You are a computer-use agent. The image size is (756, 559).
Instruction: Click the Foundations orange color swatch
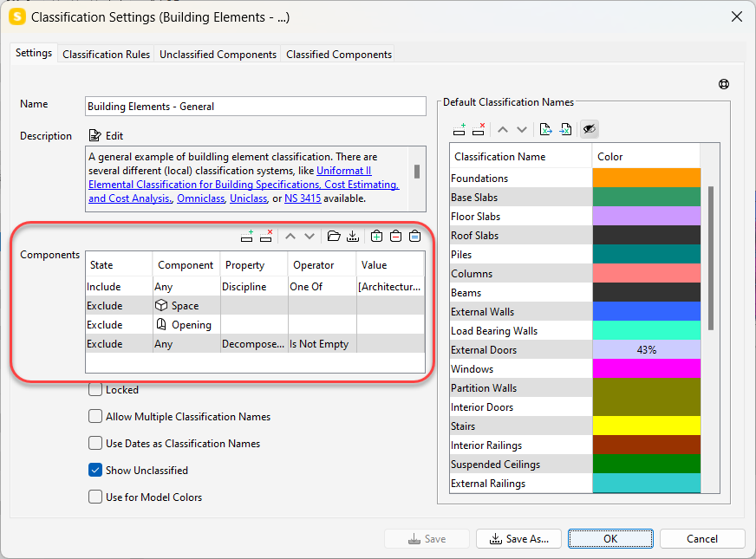pyautogui.click(x=646, y=178)
